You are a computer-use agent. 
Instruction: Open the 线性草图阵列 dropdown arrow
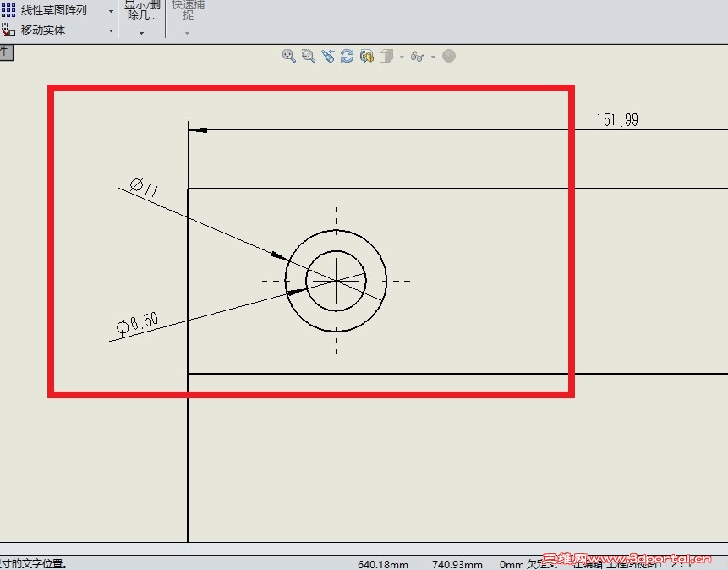[x=111, y=11]
